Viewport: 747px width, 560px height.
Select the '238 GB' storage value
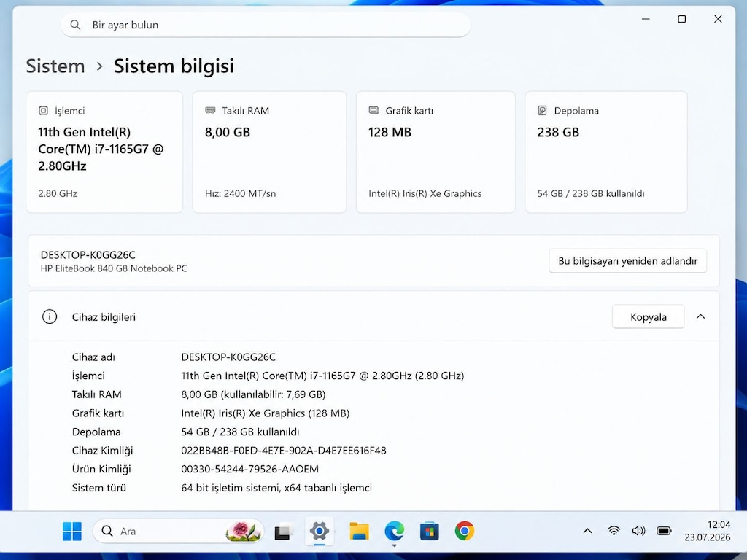click(558, 133)
